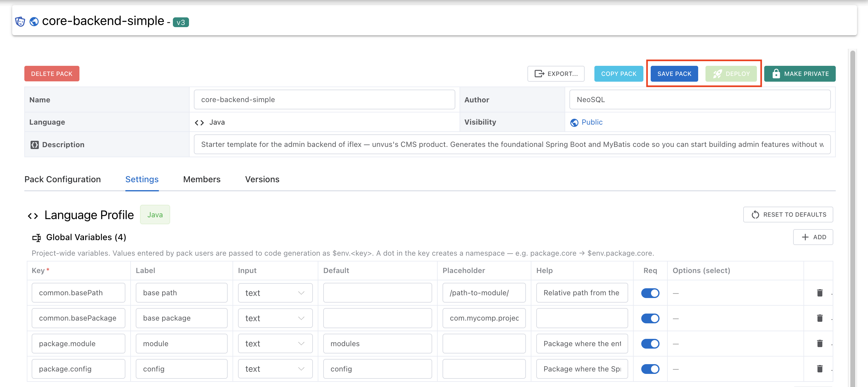Click the MAKE PRIVATE button
The image size is (868, 387).
[x=800, y=73]
